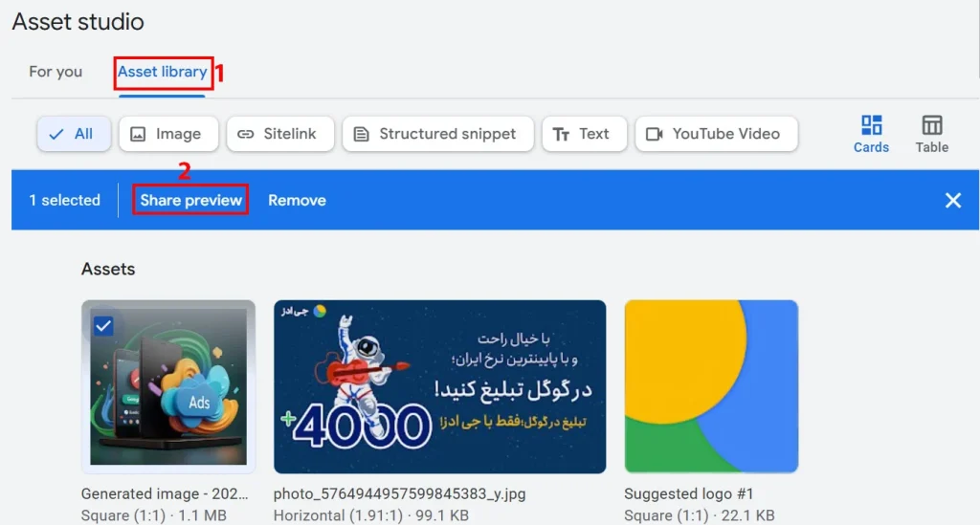This screenshot has width=980, height=525.
Task: Click the Square (1:1) · 22.1 KB text
Action: point(699,515)
